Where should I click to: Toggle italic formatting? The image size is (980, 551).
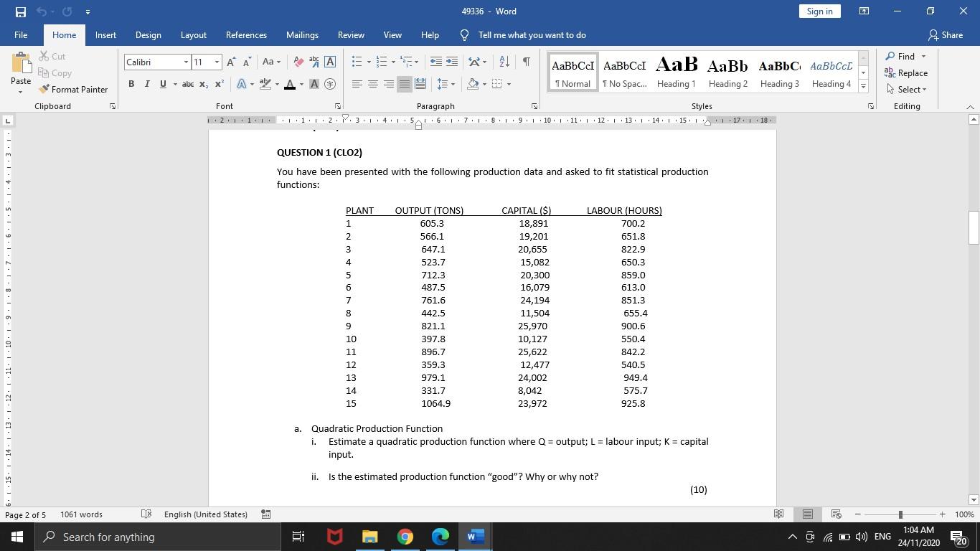pos(146,85)
